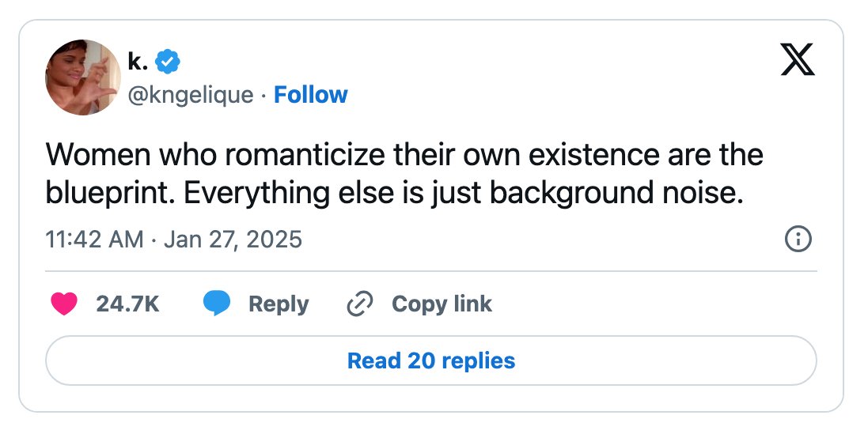
Task: Click the Copy link text
Action: pyautogui.click(x=442, y=304)
